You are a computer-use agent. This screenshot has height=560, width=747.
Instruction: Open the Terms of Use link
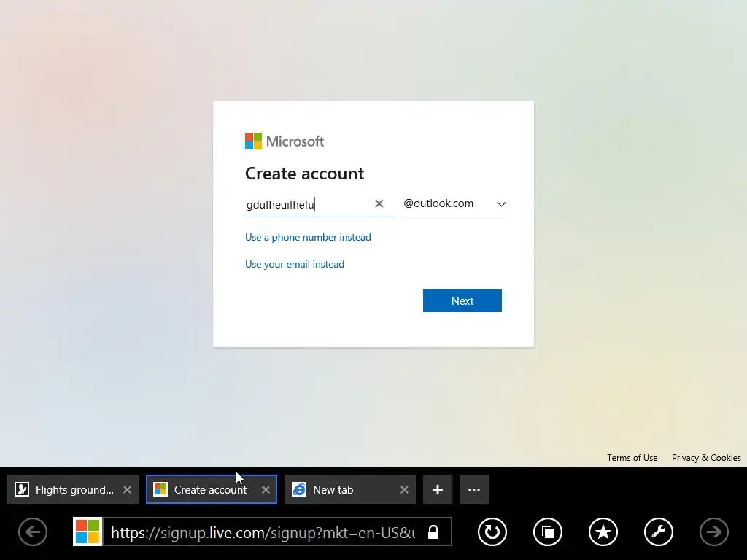click(632, 458)
